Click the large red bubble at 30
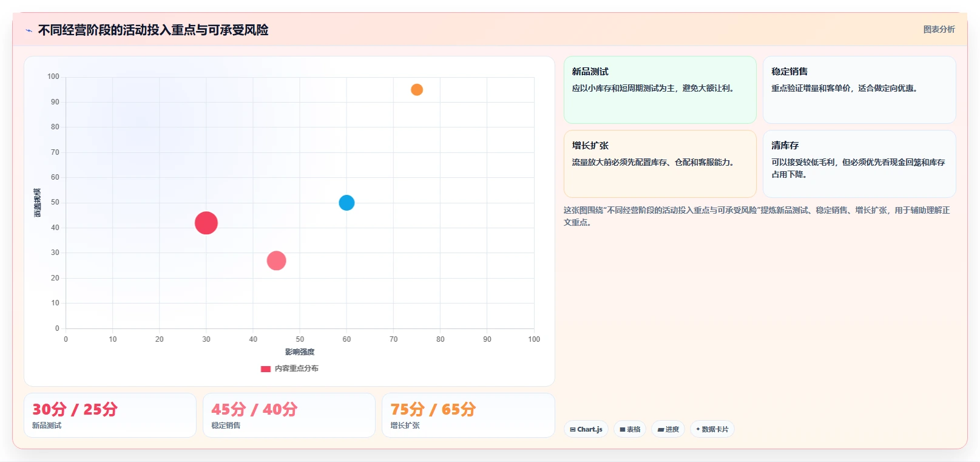Viewport: 980px width, 462px height. click(206, 223)
